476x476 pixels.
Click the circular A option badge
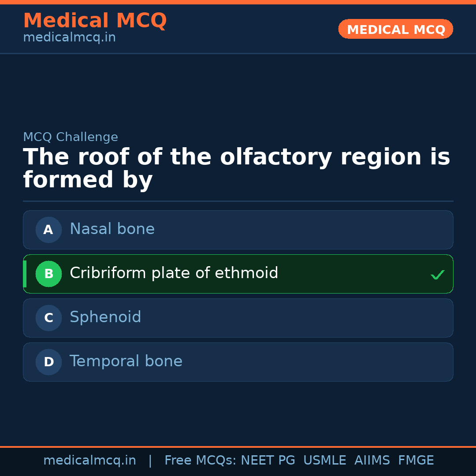tap(48, 230)
